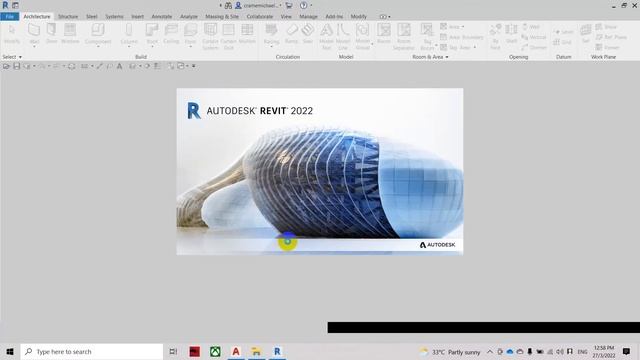This screenshot has height=360, width=640.
Task: Select the Model Line tool
Action: tap(343, 36)
